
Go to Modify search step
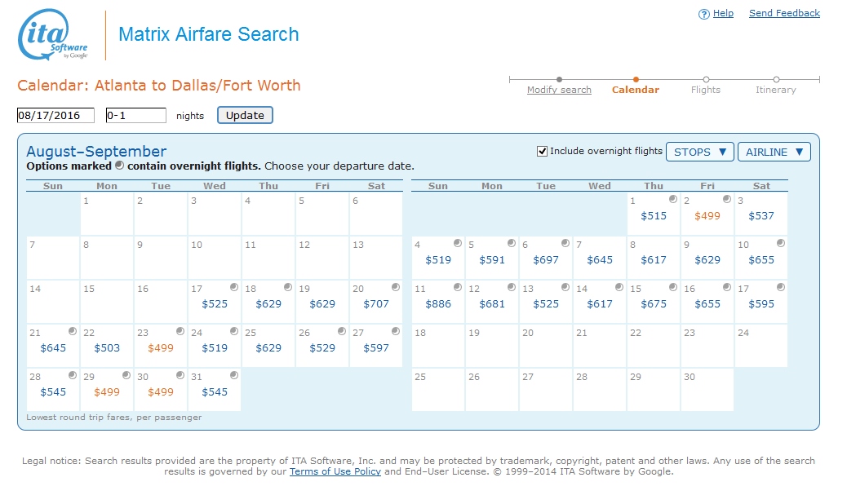[x=559, y=90]
